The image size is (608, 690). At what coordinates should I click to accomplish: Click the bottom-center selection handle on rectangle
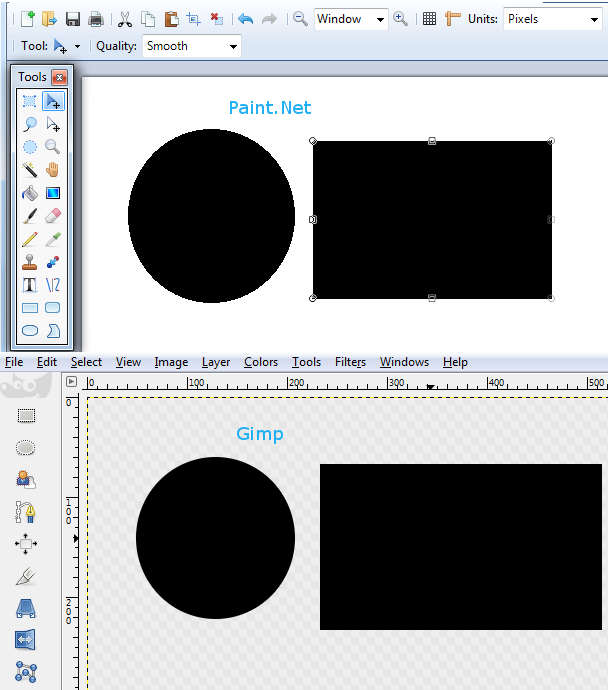pyautogui.click(x=432, y=298)
